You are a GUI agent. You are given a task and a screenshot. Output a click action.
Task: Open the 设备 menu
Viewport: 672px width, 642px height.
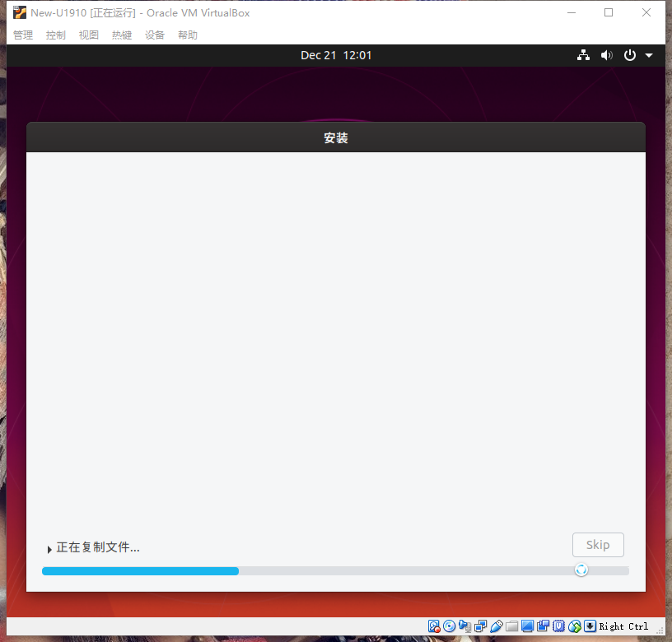155,35
